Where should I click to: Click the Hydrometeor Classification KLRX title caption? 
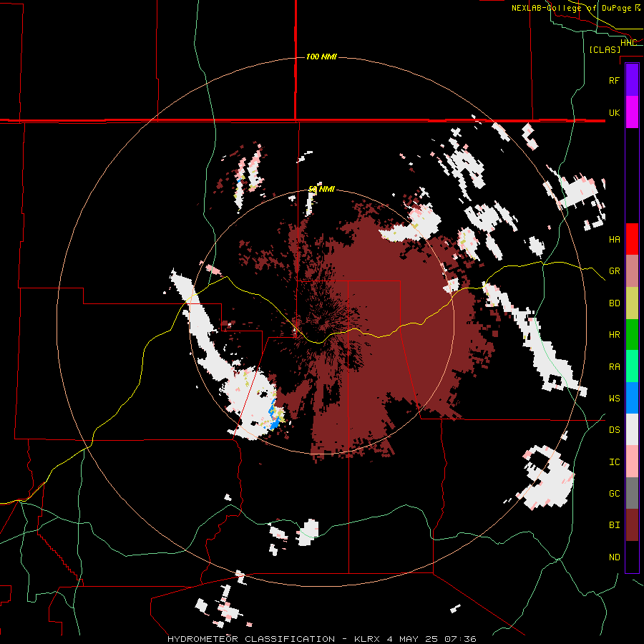(321, 639)
